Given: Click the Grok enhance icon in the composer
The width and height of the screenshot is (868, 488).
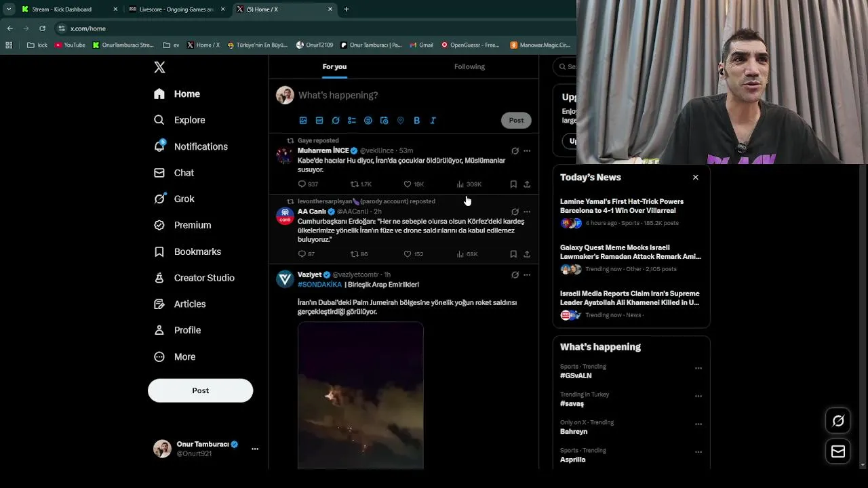Looking at the screenshot, I should coord(336,121).
